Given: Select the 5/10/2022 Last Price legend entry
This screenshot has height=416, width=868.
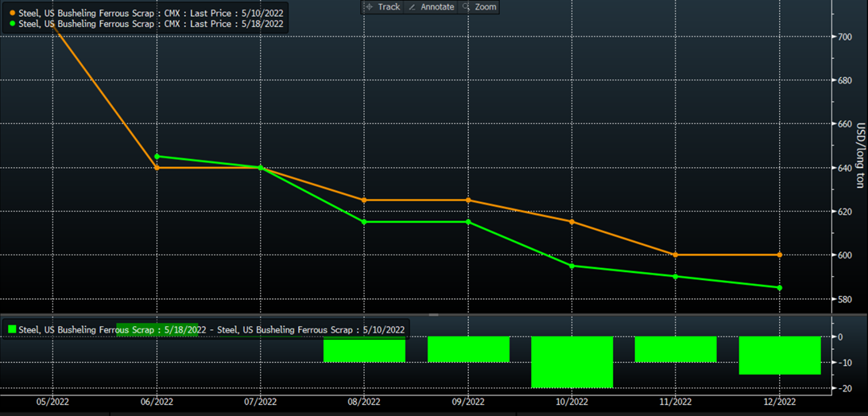Looking at the screenshot, I should 150,14.
